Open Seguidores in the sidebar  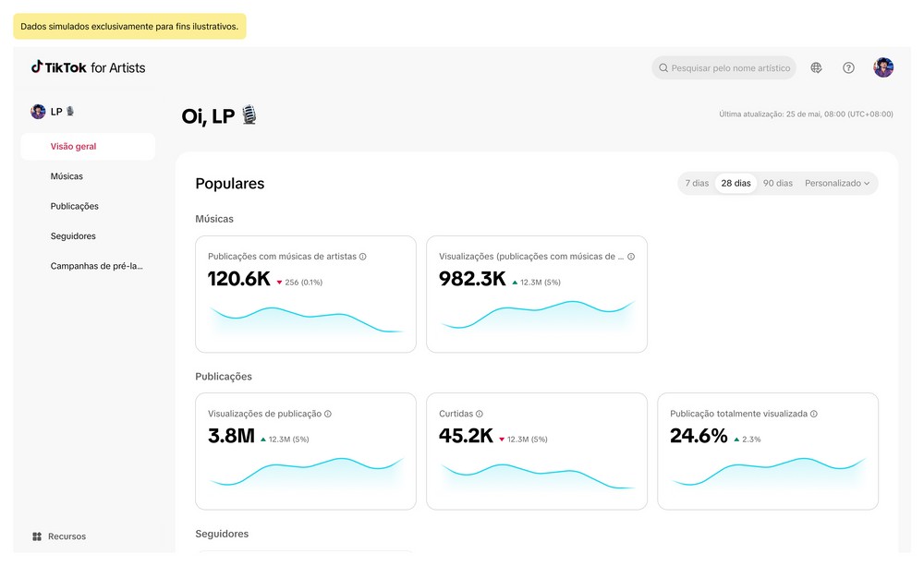(73, 236)
